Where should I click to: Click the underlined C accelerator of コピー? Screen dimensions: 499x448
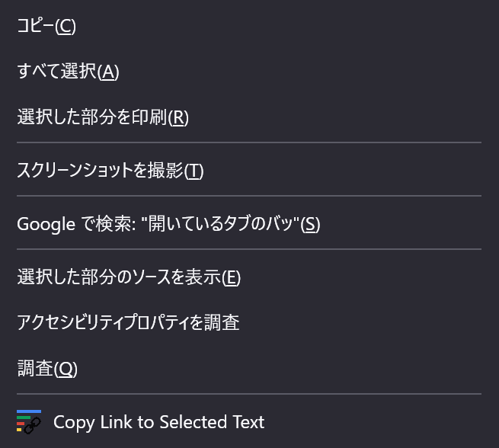point(66,26)
